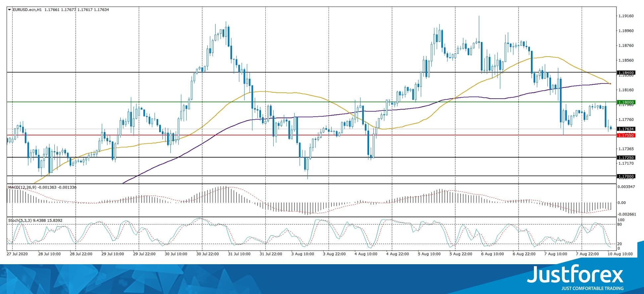Image resolution: width=644 pixels, height=294 pixels.
Task: Click the 1.17365 price axis label
Action: click(x=626, y=149)
